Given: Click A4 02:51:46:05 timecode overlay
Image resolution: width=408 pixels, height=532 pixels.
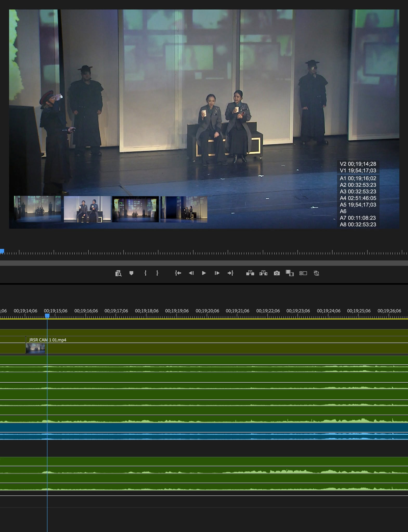Looking at the screenshot, I should click(358, 198).
